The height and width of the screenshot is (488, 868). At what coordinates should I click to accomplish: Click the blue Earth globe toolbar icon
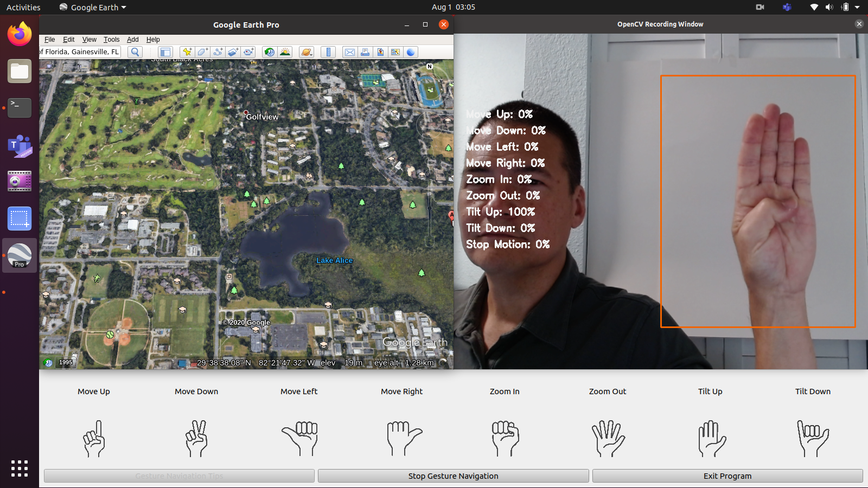411,52
